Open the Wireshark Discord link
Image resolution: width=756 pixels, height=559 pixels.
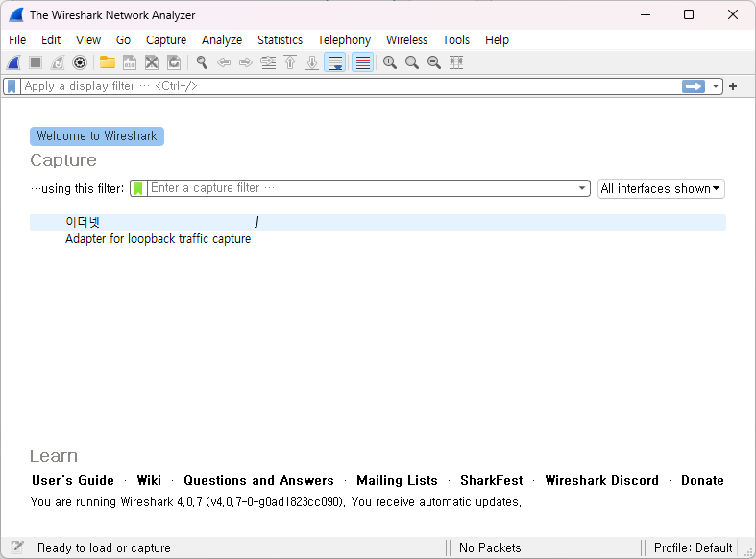pyautogui.click(x=601, y=481)
